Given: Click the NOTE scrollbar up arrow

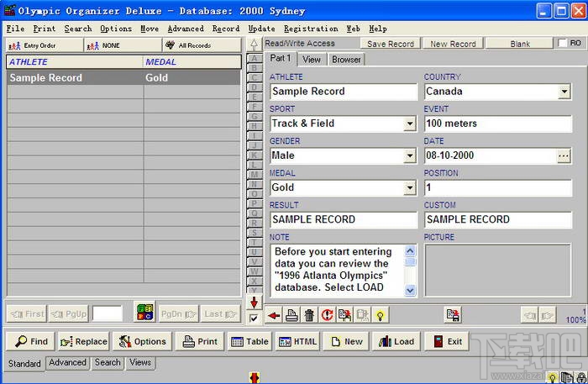Looking at the screenshot, I should [x=410, y=250].
